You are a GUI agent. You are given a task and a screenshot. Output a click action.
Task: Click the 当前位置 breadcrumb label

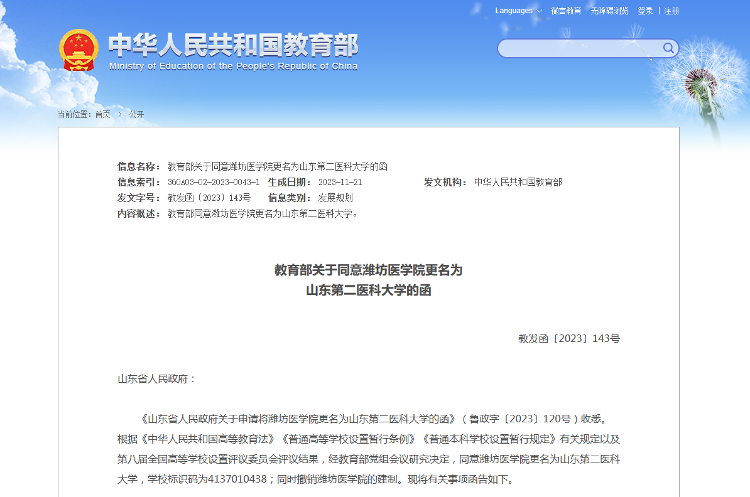[x=75, y=114]
